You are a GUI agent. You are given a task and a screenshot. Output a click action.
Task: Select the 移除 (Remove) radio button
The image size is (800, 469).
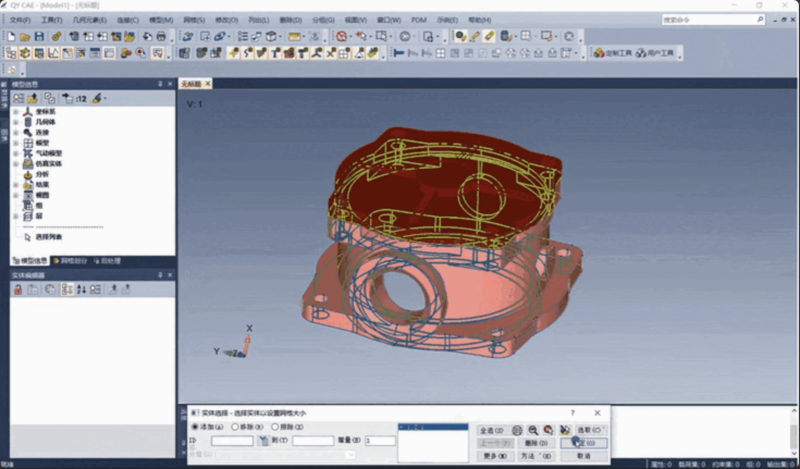pyautogui.click(x=235, y=426)
